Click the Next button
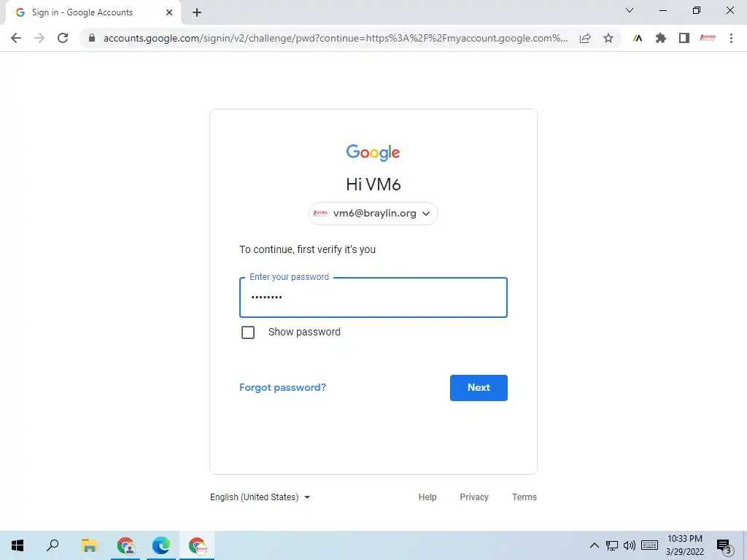The width and height of the screenshot is (747, 560). click(479, 388)
